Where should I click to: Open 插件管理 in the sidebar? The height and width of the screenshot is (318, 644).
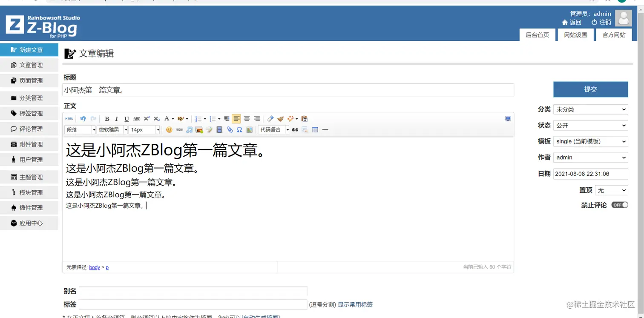(29, 208)
